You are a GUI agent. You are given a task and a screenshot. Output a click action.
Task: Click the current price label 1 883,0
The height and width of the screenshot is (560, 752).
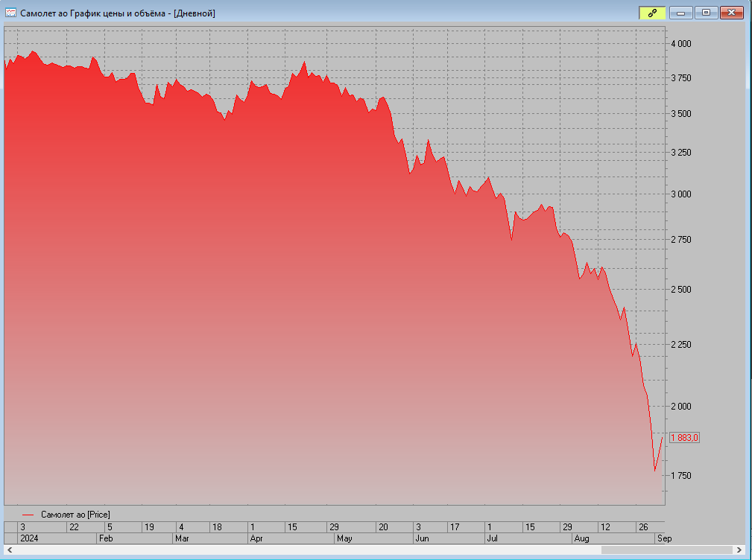[684, 437]
